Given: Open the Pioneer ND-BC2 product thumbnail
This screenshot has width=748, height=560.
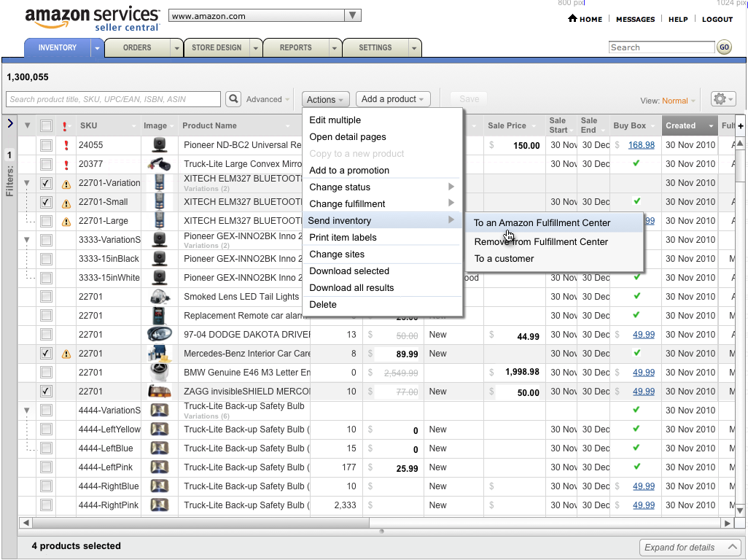Looking at the screenshot, I should pyautogui.click(x=160, y=144).
